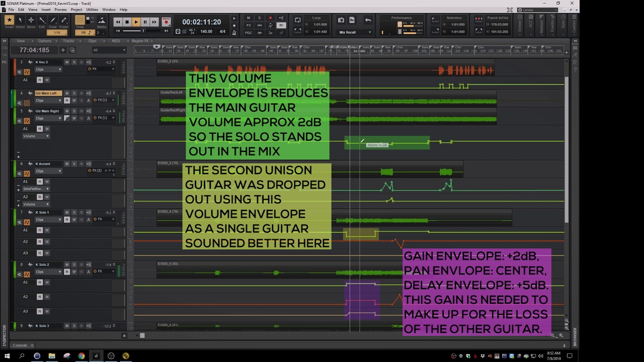The height and width of the screenshot is (362, 644).
Task: Click the 2x upsample button
Action: click(270, 33)
